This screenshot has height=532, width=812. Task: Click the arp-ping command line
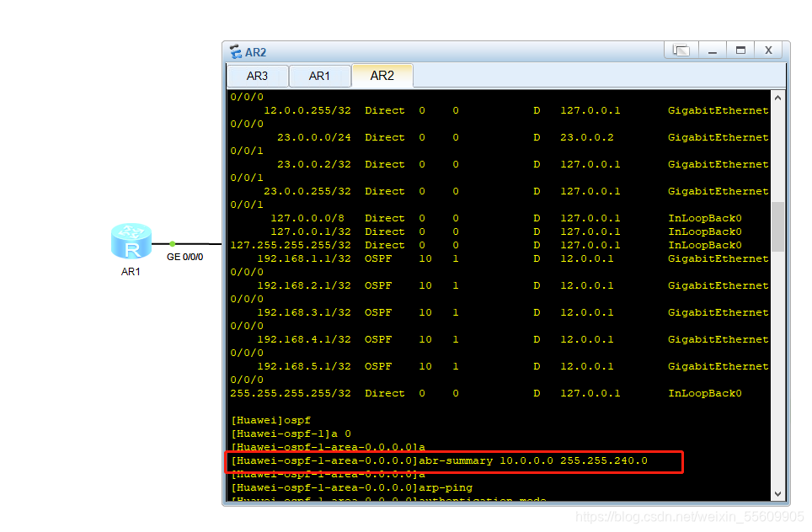pyautogui.click(x=351, y=487)
